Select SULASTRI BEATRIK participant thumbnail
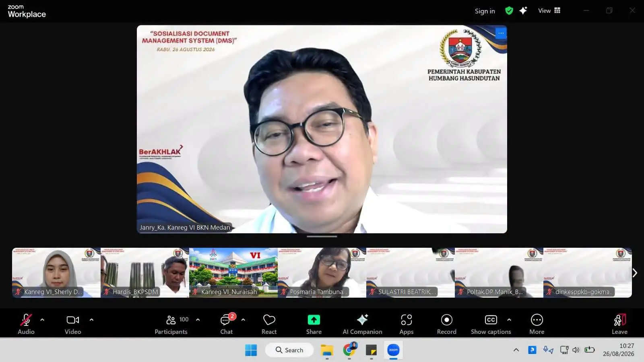This screenshot has width=644, height=362. 411,273
